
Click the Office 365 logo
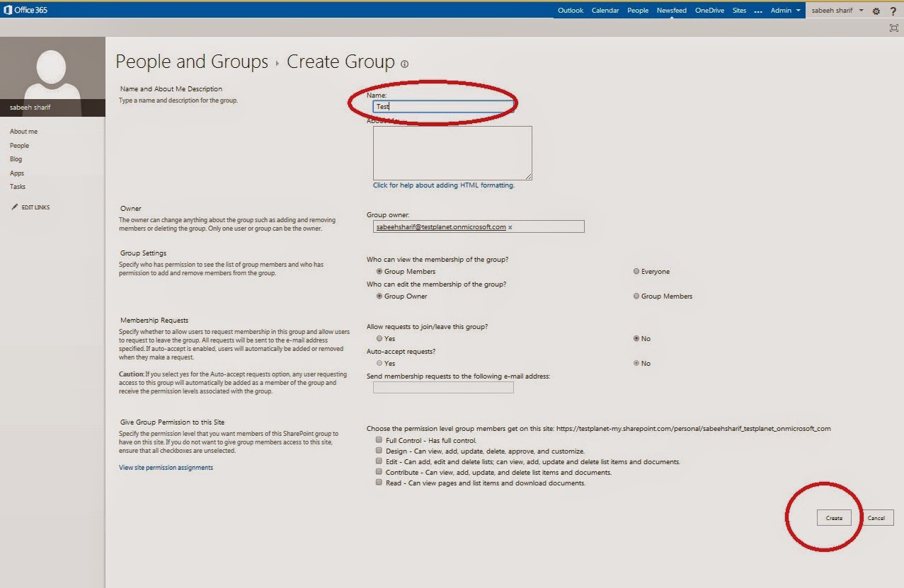[26, 11]
